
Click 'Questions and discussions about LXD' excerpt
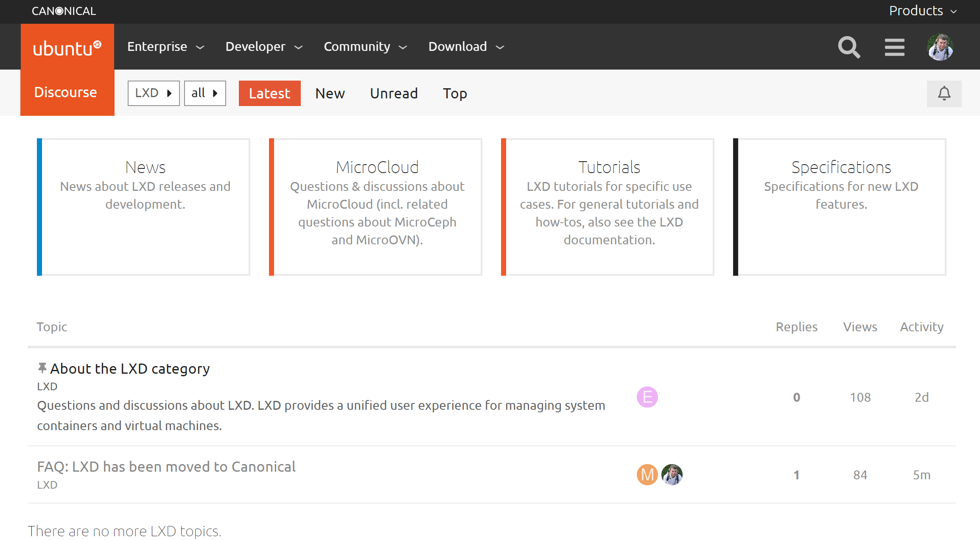321,415
